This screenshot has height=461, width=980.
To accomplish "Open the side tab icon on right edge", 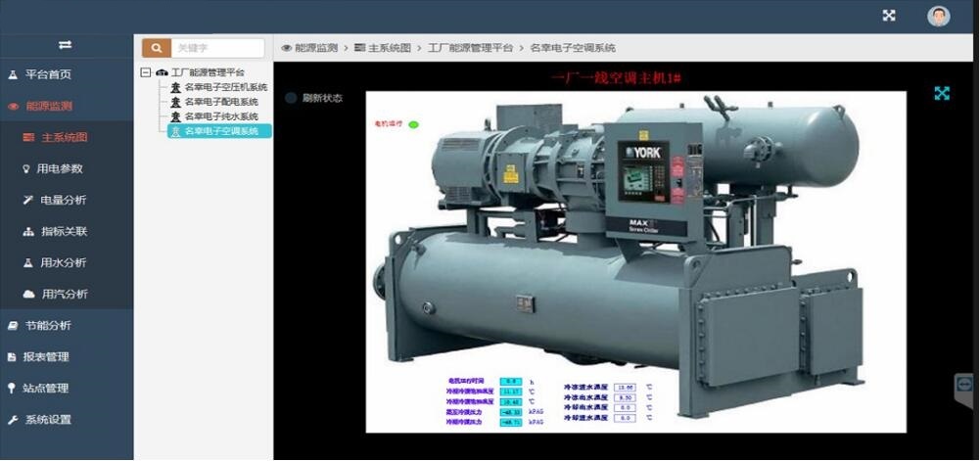I will tap(965, 384).
